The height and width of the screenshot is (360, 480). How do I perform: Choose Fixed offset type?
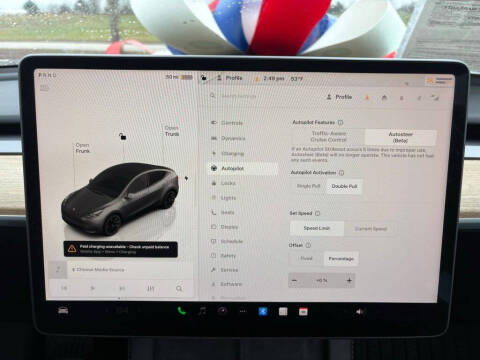coord(306,258)
